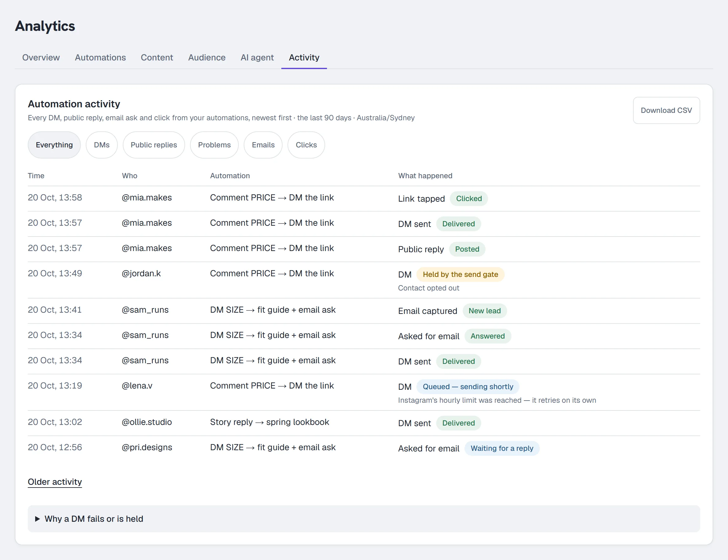
Task: Select the AI agent tab
Action: (x=257, y=57)
